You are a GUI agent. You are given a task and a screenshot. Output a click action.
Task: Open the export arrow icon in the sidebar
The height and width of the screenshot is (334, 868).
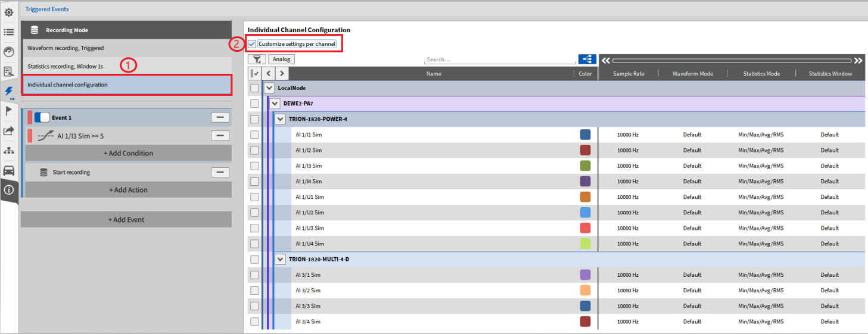tap(9, 131)
